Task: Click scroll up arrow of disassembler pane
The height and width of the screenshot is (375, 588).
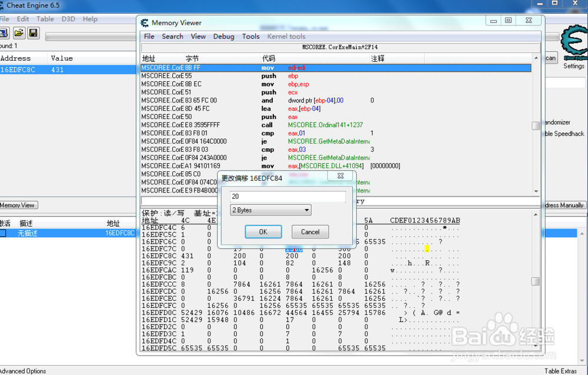Action: [x=536, y=58]
